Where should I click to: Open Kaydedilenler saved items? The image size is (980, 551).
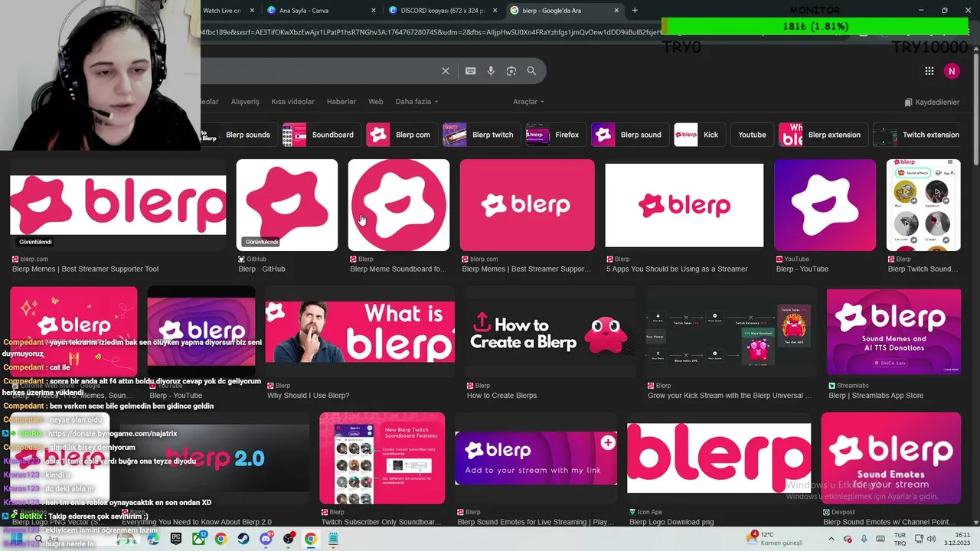tap(932, 102)
